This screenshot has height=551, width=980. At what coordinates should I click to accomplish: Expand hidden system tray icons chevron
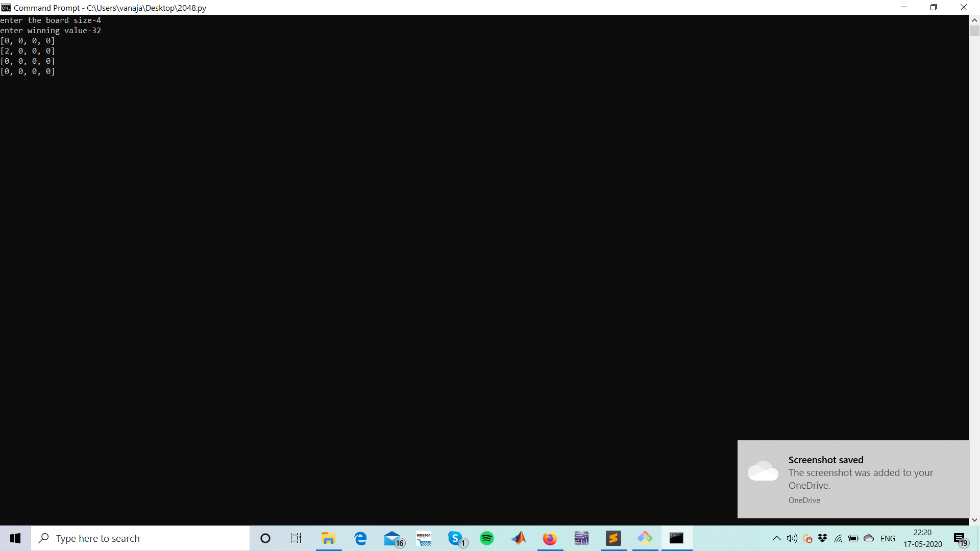tap(776, 538)
